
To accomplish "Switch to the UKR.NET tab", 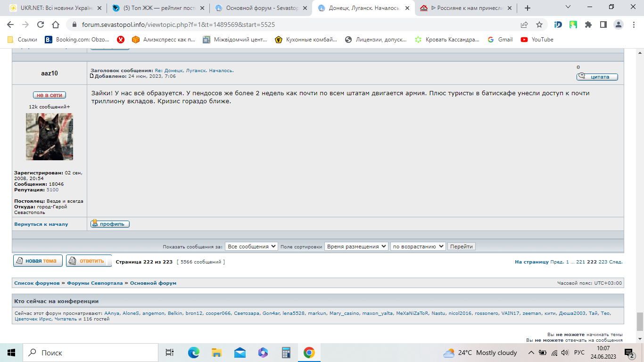I will [52, 8].
